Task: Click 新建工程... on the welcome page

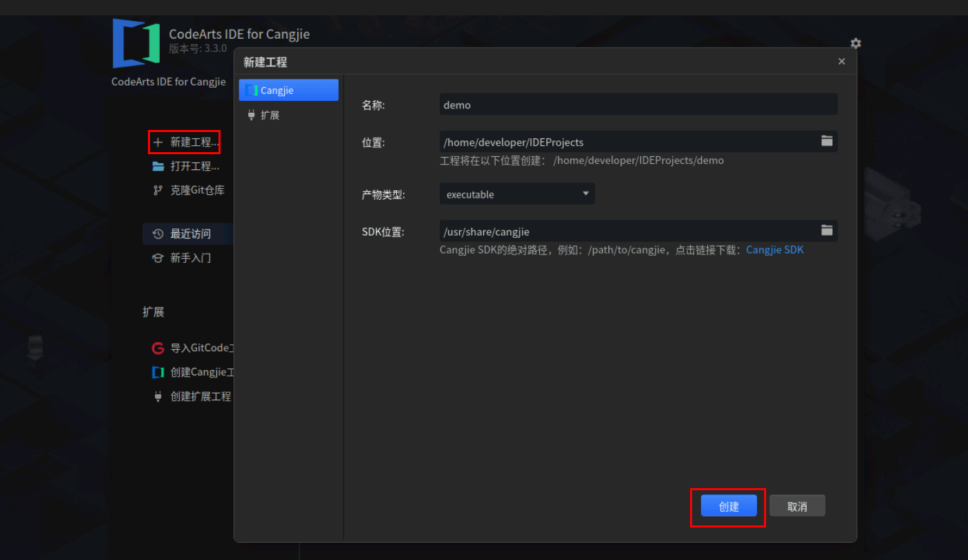Action: click(x=194, y=142)
